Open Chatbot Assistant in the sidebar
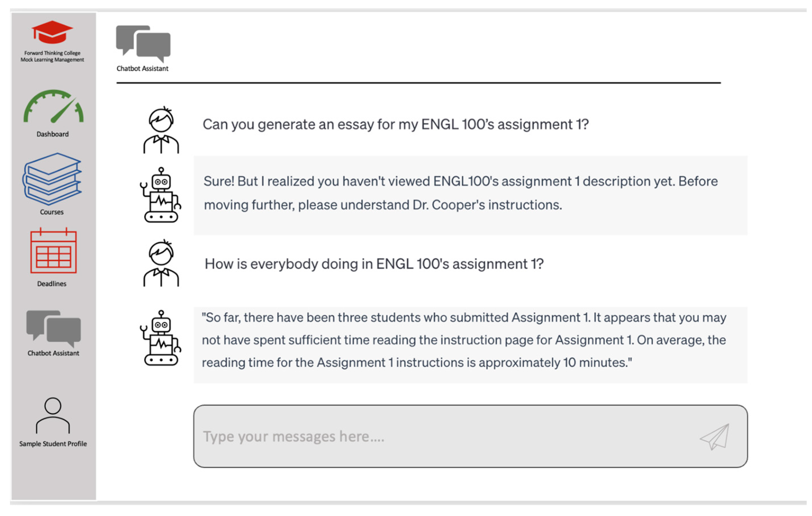 click(53, 329)
